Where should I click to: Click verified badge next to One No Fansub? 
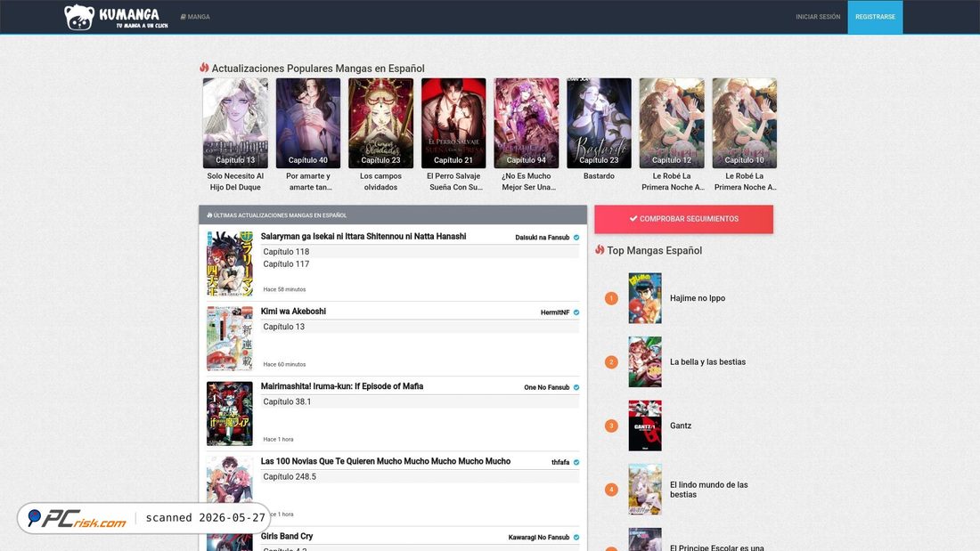point(576,387)
